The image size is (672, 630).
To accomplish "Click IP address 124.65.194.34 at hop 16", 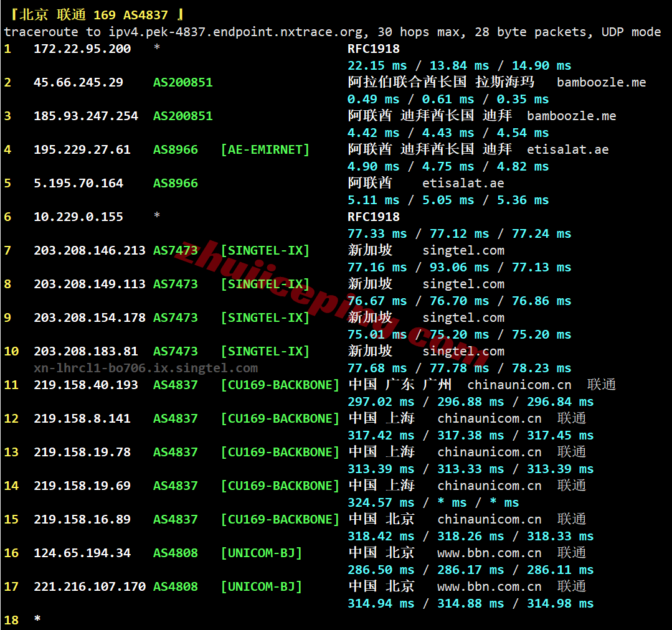I will click(82, 553).
